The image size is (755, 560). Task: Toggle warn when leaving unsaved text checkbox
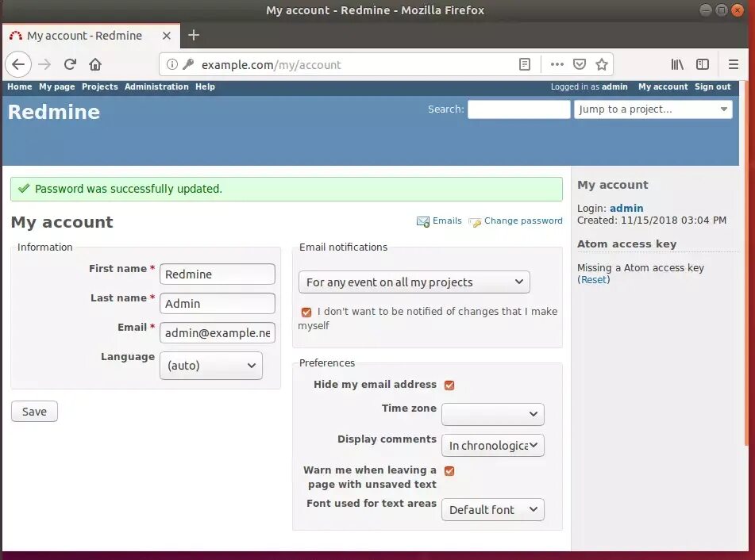449,470
